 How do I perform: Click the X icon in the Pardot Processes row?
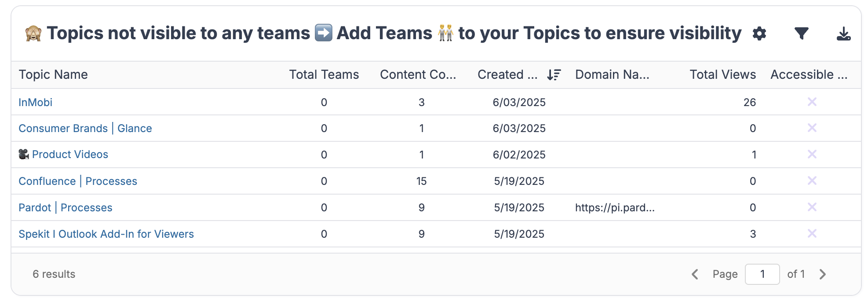(812, 207)
